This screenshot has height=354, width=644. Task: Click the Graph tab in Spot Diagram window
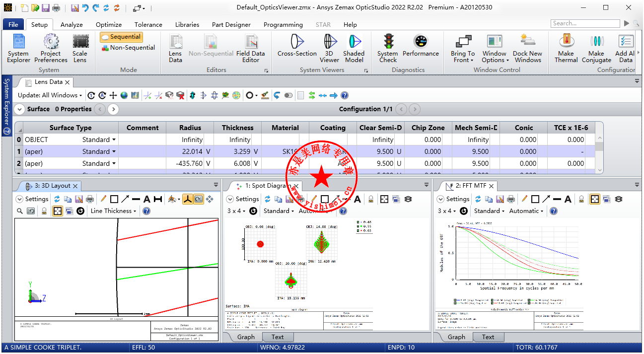tap(246, 337)
